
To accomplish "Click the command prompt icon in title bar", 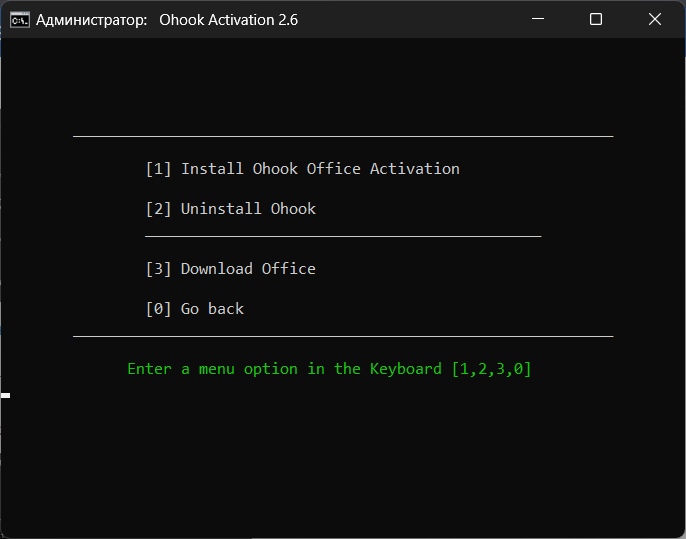I will (x=18, y=20).
